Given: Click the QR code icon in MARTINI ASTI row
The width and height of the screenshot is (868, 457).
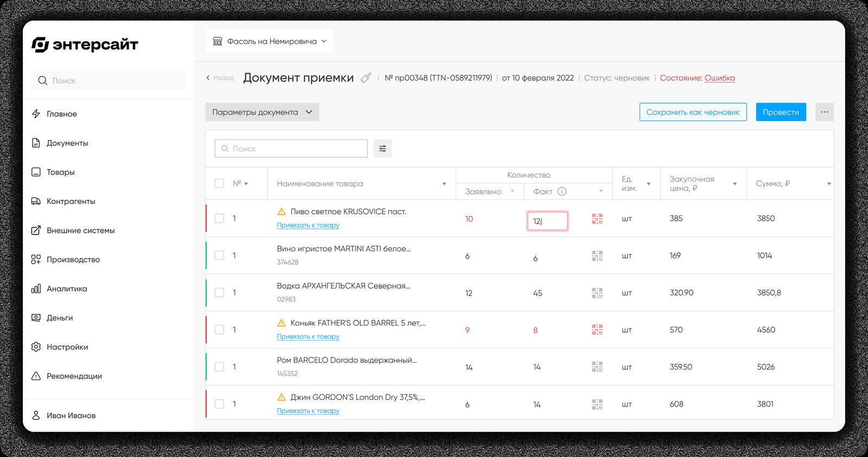Looking at the screenshot, I should pos(597,256).
